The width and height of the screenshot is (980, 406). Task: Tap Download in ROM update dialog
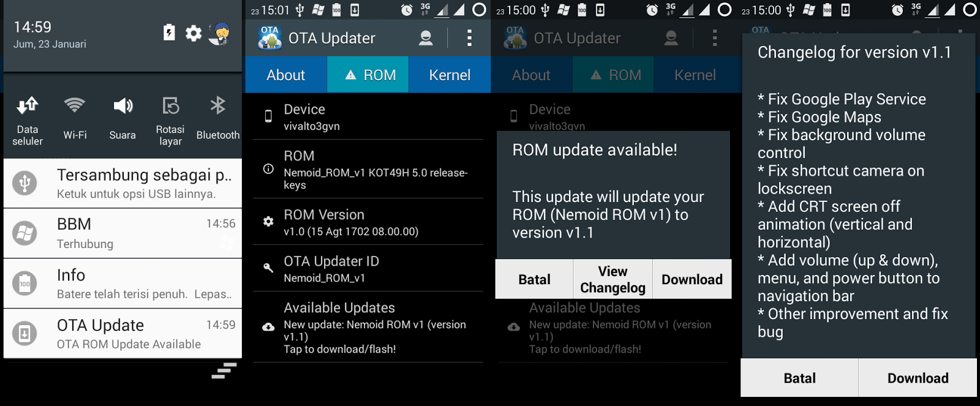[692, 279]
